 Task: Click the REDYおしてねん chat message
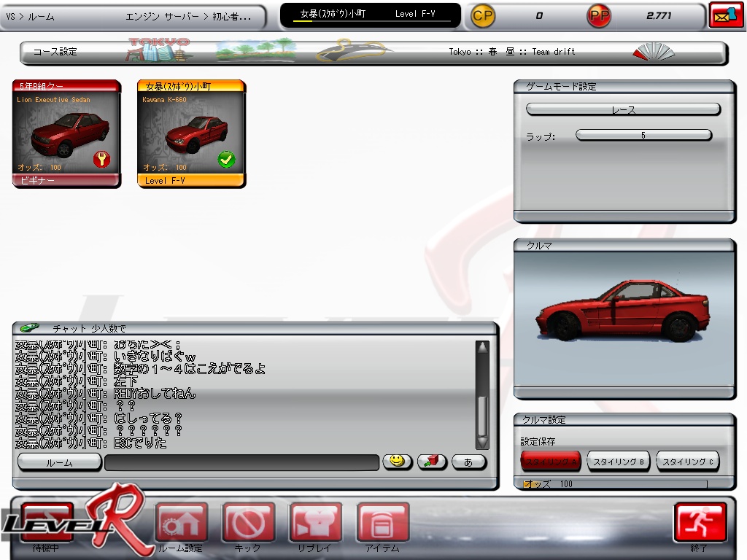click(x=155, y=393)
